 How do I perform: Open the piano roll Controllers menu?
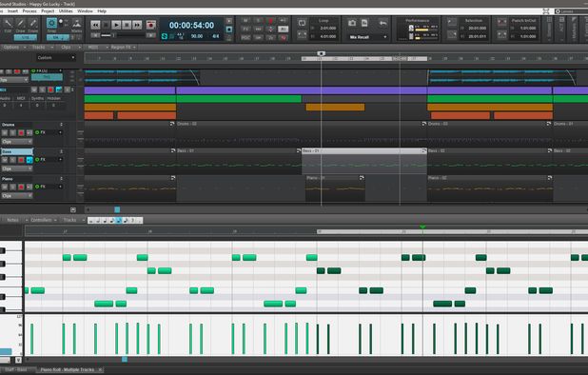(41, 220)
